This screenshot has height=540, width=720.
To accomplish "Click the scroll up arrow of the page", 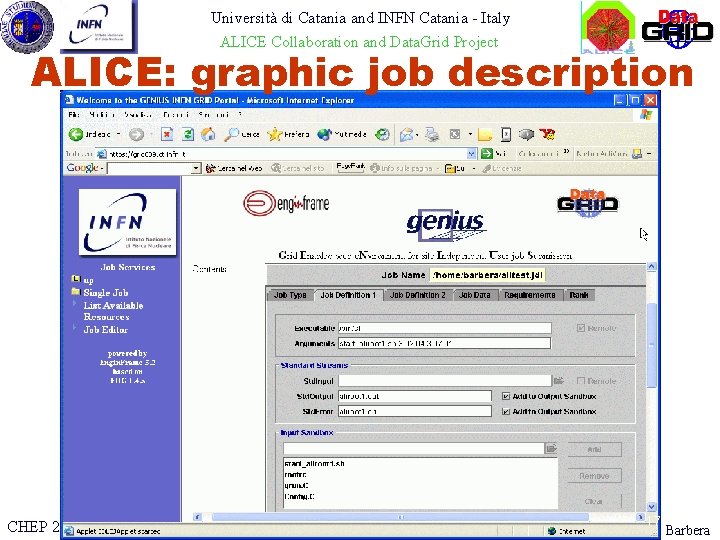I will (651, 266).
